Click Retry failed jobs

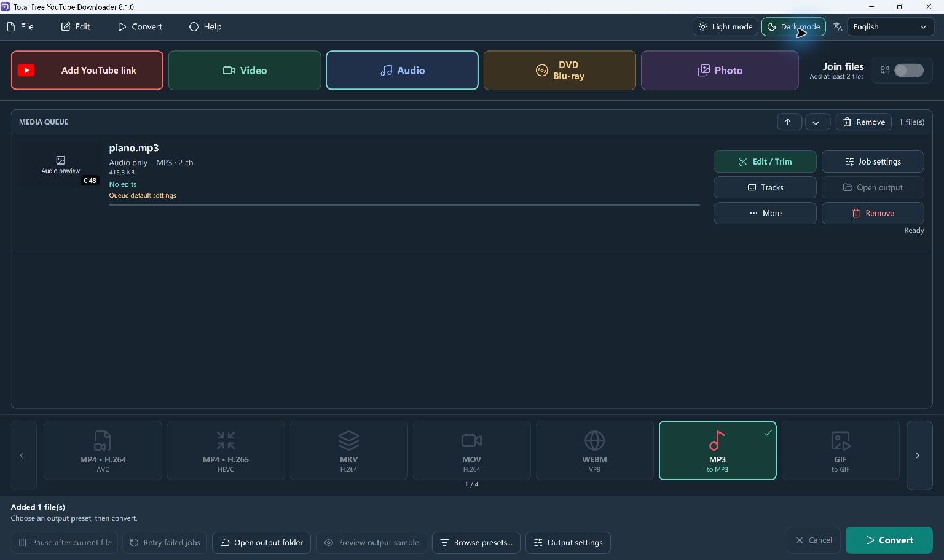coord(165,543)
